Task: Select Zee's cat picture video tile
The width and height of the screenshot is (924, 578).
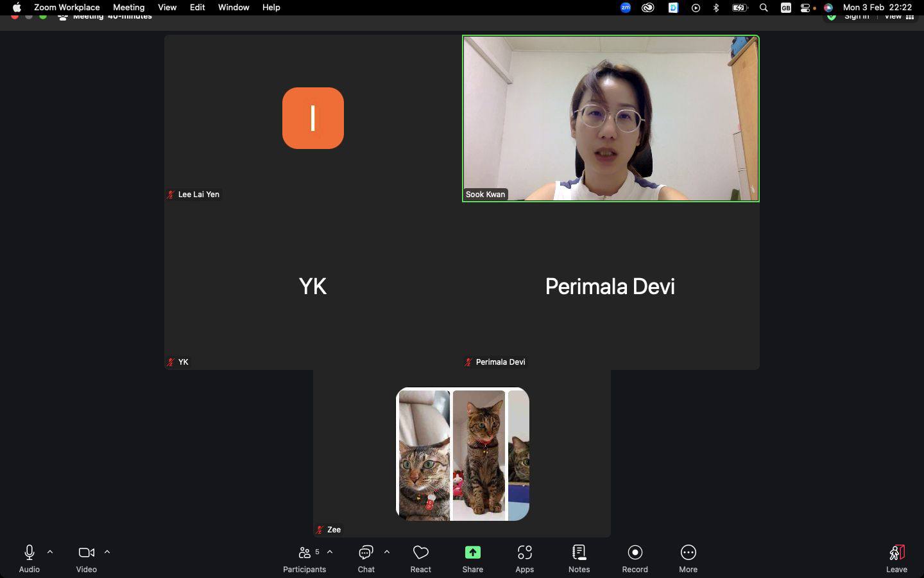Action: click(462, 454)
